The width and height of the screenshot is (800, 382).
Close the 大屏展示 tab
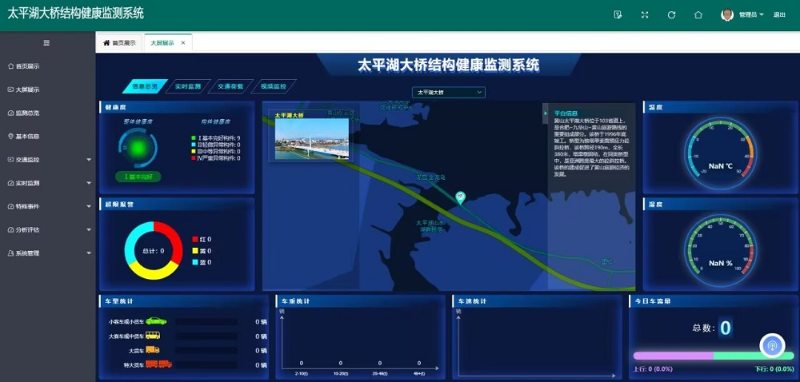coord(183,43)
